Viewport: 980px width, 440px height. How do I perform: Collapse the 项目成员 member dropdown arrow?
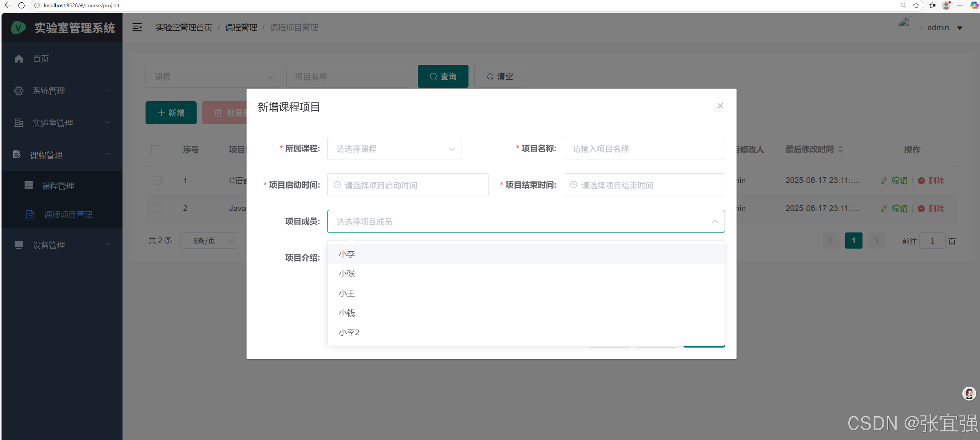[x=715, y=221]
